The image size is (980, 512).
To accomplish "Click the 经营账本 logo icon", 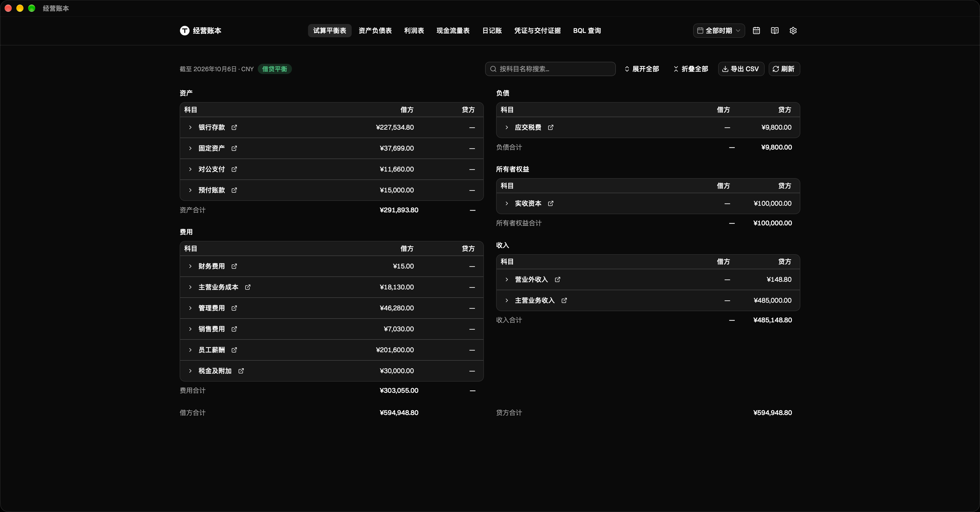I will 185,30.
